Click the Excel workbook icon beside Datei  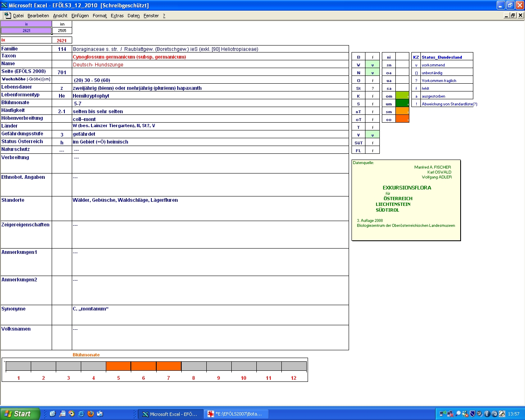click(7, 15)
